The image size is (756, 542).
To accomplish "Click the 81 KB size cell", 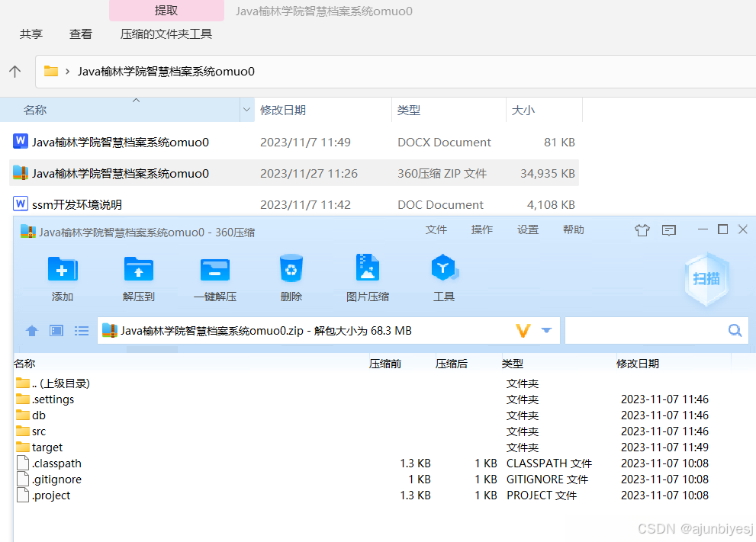I will [559, 142].
